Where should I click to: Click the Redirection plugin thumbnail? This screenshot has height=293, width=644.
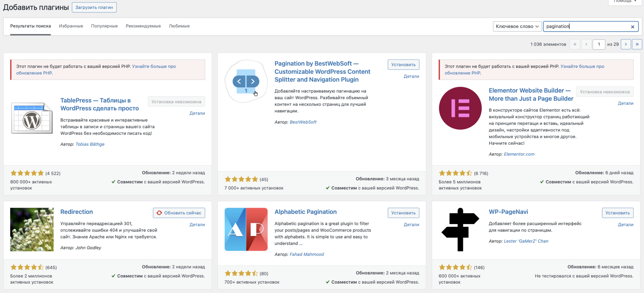click(x=32, y=229)
